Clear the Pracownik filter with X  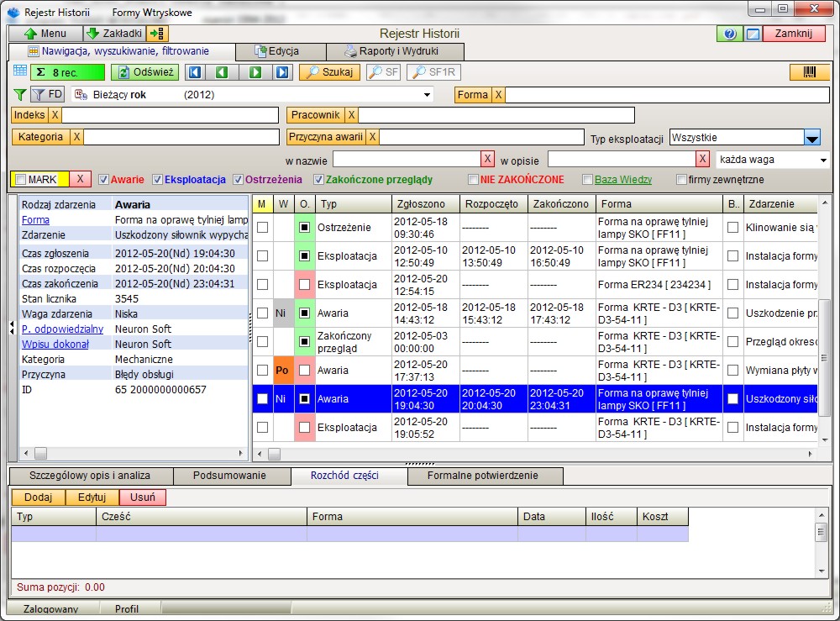351,114
